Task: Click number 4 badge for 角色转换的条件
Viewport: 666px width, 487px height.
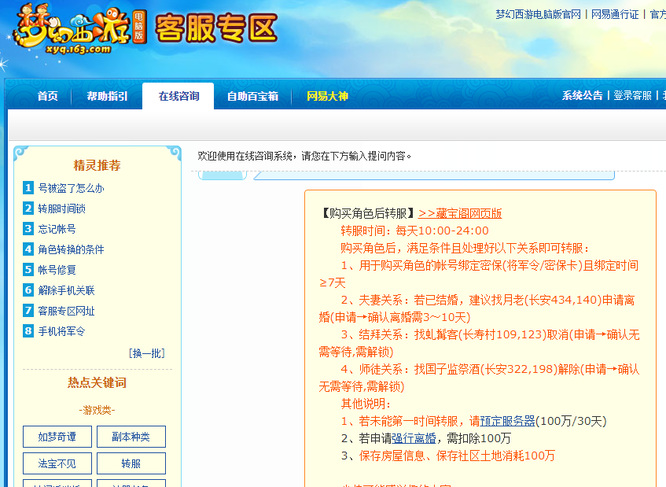Action: tap(28, 249)
